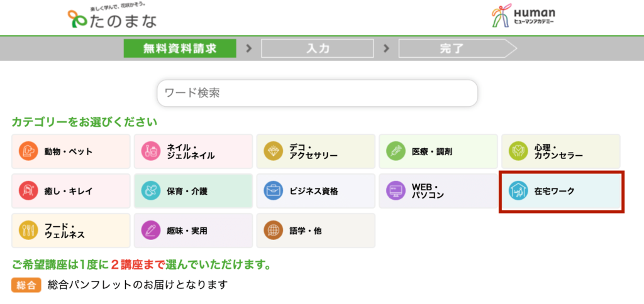
Task: Click the diamond デコ・アクセサリー icon
Action: (x=273, y=151)
